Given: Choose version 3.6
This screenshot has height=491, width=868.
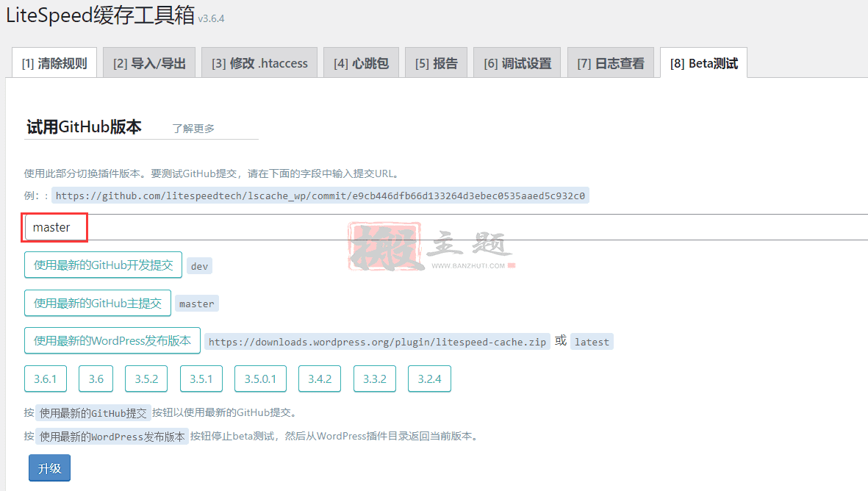Looking at the screenshot, I should [x=96, y=379].
